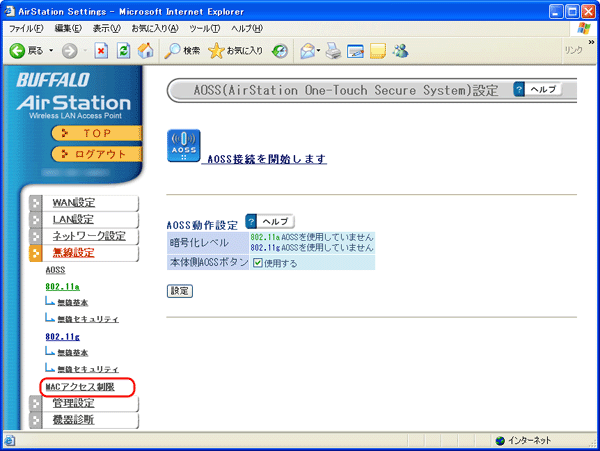Click the green 802.11a sidebar link
The image size is (600, 451).
[62, 287]
